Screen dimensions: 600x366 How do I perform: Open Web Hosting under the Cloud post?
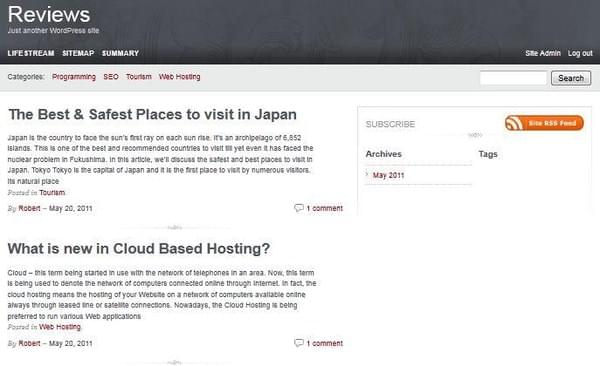point(60,327)
